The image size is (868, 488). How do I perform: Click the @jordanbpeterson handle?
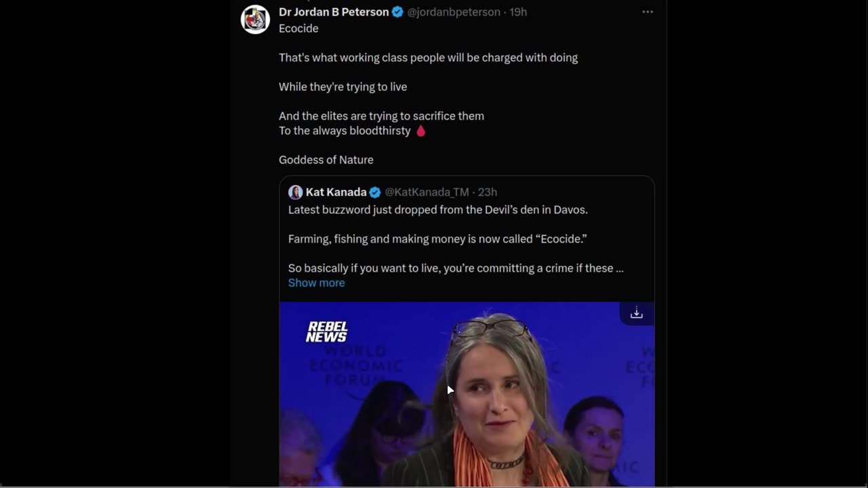[x=453, y=12]
